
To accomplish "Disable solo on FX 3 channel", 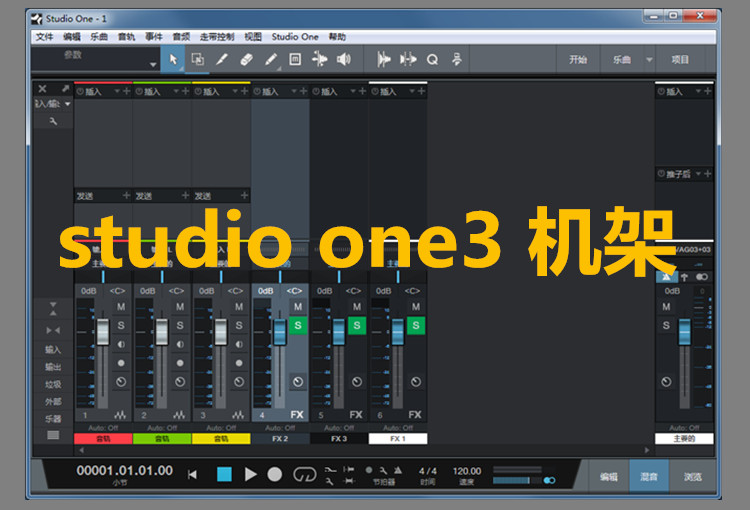I will [x=357, y=325].
